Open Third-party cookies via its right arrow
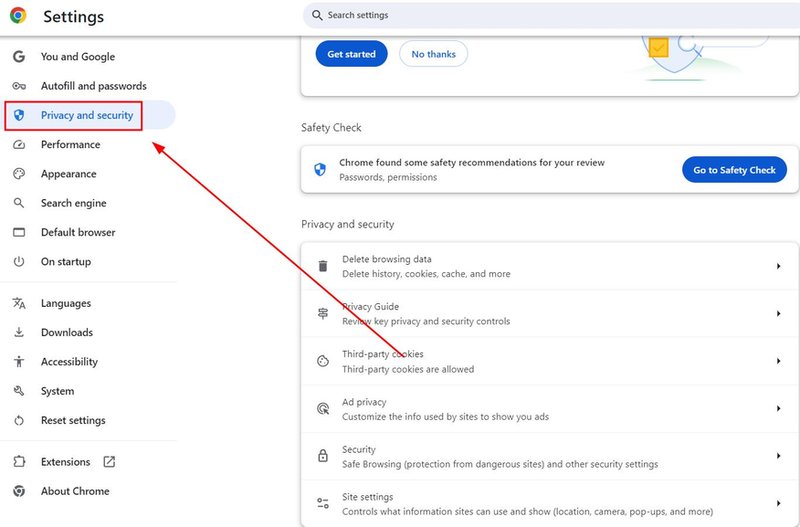This screenshot has height=527, width=800. (779, 361)
